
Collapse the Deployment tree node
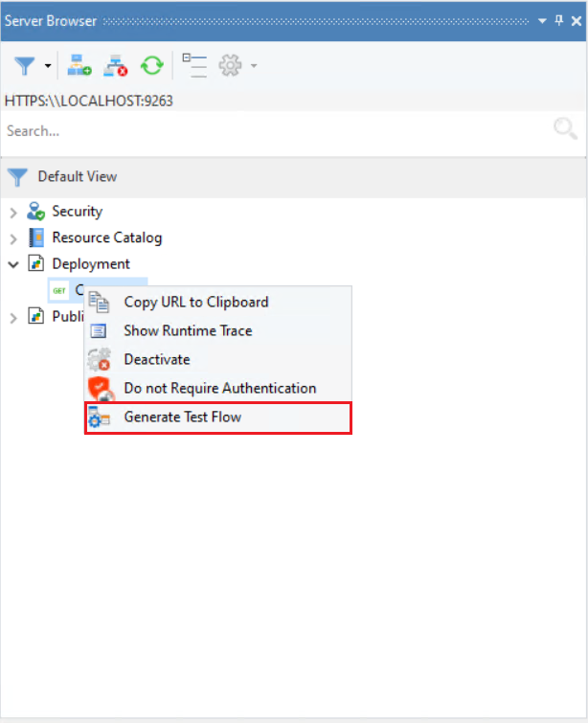(x=13, y=264)
